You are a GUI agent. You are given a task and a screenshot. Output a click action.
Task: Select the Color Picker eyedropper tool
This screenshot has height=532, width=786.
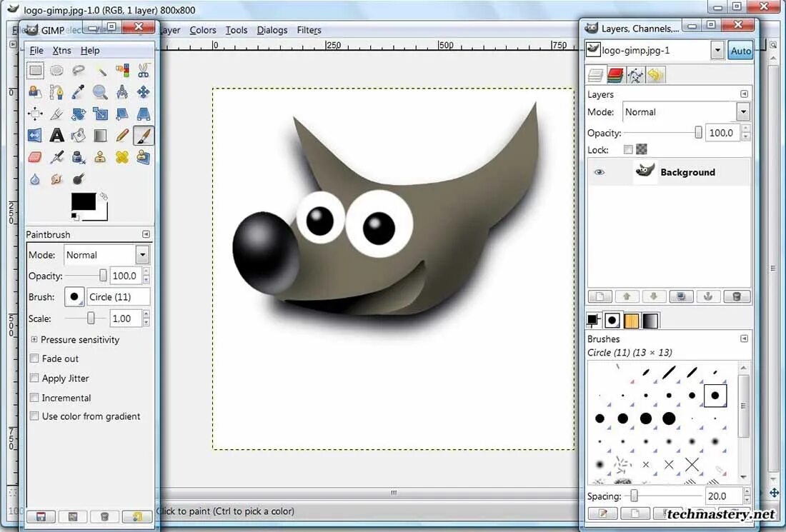tap(78, 92)
